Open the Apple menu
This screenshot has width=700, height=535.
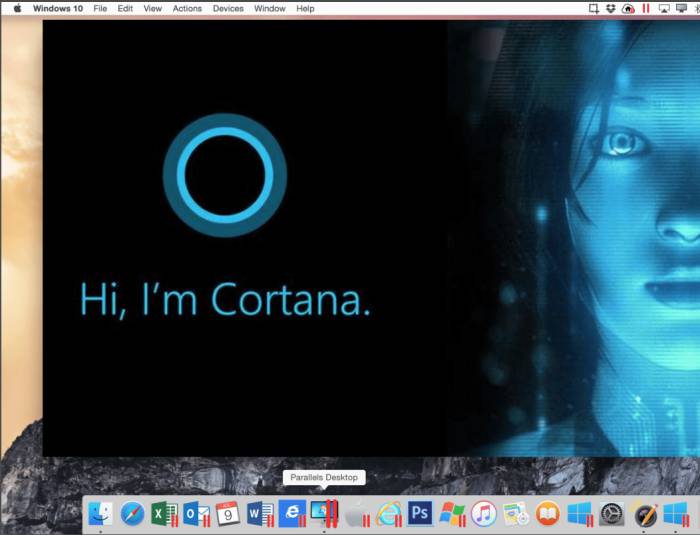(17, 8)
